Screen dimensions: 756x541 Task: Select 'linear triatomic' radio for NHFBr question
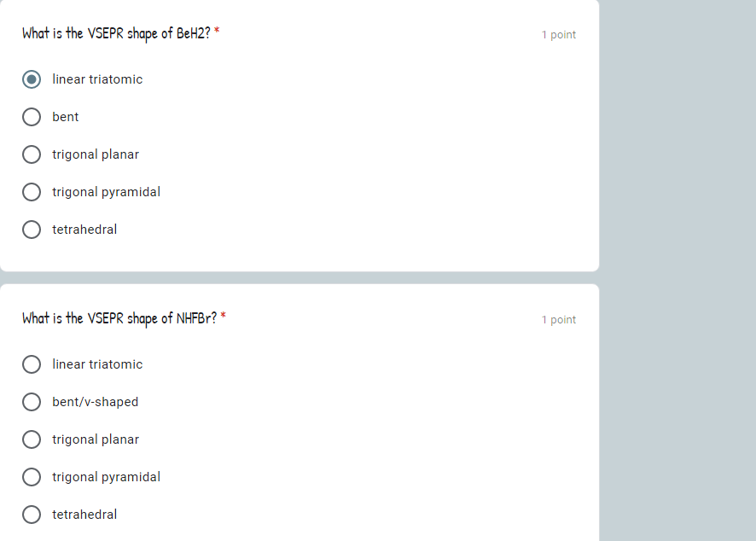32,364
